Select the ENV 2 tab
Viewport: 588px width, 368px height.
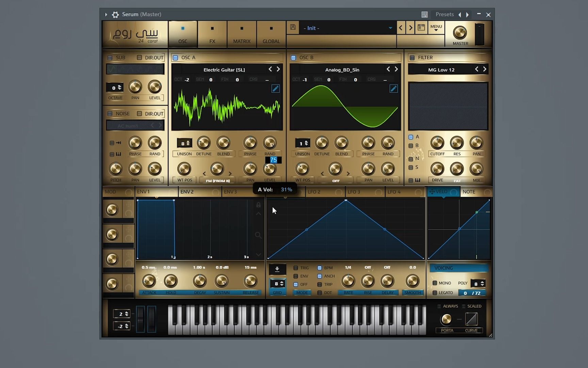pyautogui.click(x=200, y=192)
